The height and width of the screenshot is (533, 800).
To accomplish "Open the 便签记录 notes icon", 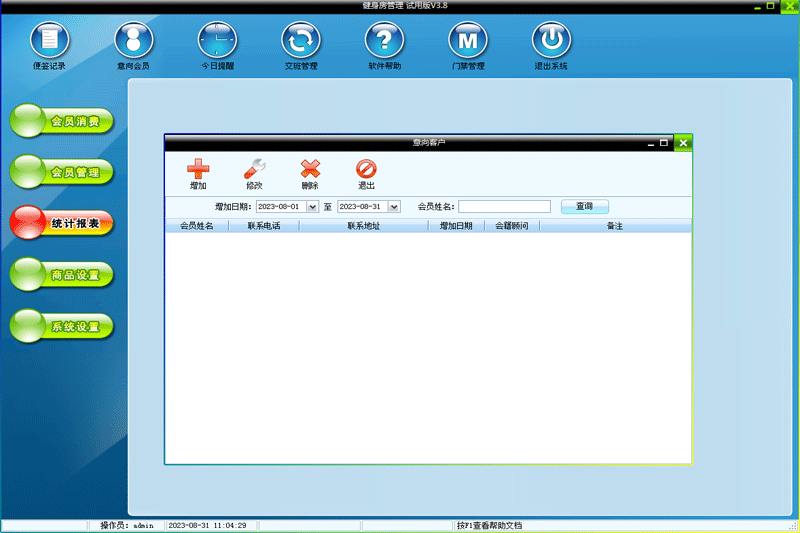I will click(x=49, y=40).
